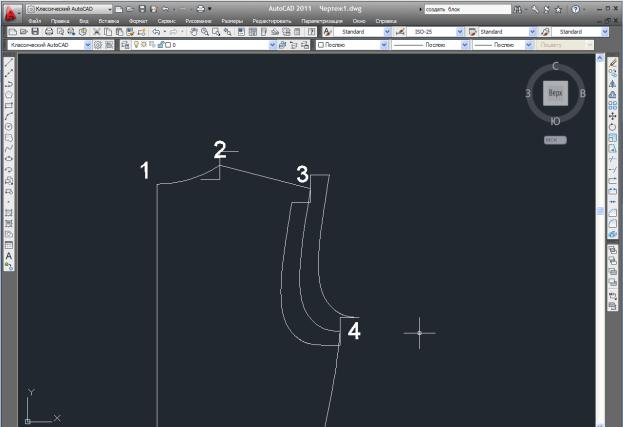Open the workspace dropdown in the title bar
This screenshot has width=623, height=427.
[110, 9]
